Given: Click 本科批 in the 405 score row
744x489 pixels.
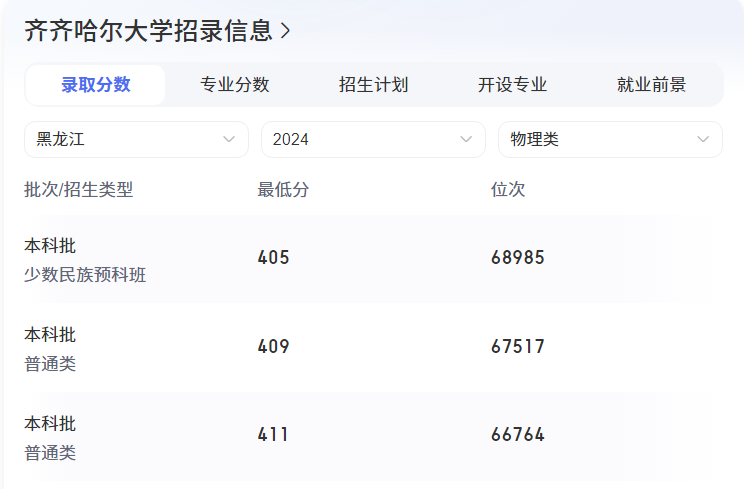Looking at the screenshot, I should pos(50,246).
